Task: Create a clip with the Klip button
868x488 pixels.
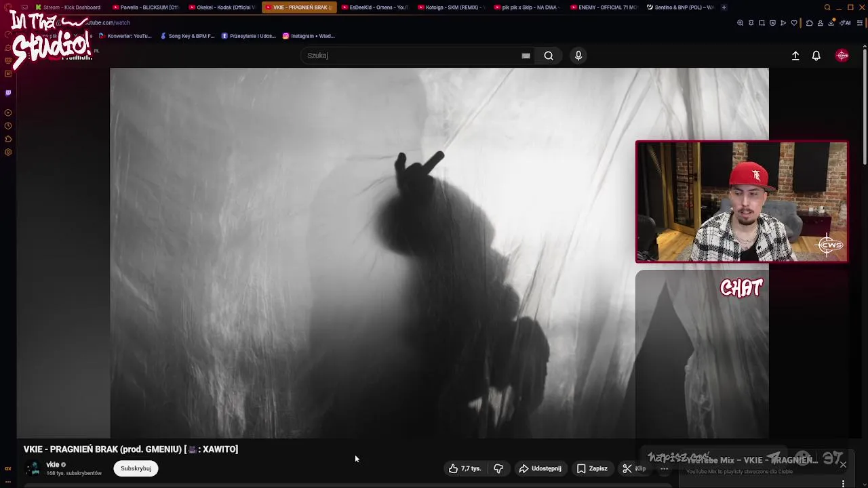Action: [x=634, y=468]
